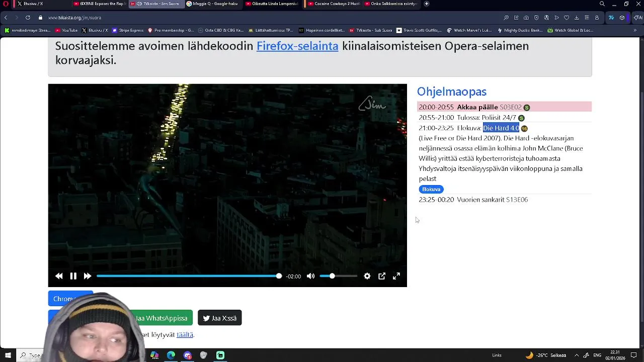
Task: Open Microsoft Edge from the taskbar
Action: [171, 355]
